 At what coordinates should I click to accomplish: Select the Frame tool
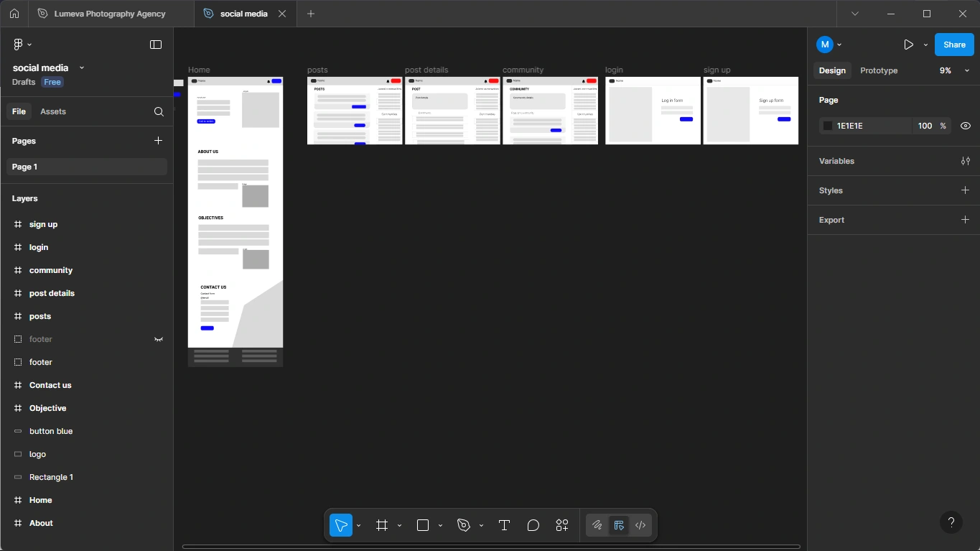(382, 525)
